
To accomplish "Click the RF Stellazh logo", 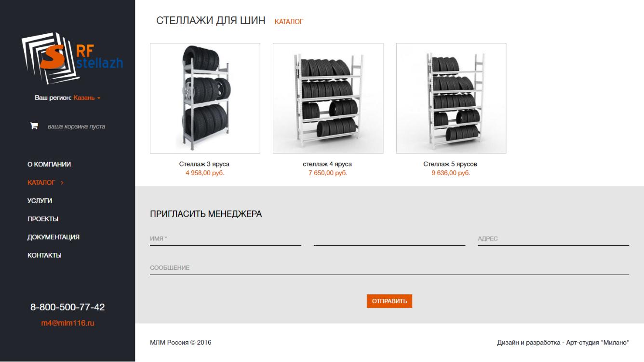I will pos(72,58).
